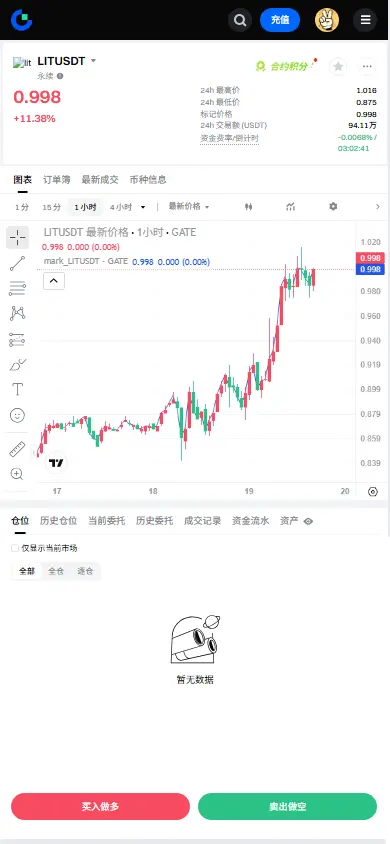Open the 历史委托 tab

coord(154,521)
